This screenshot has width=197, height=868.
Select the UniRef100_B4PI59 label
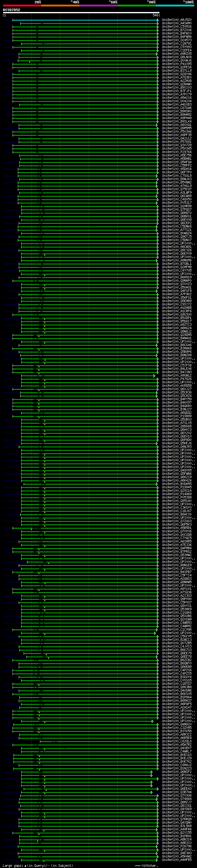(x=177, y=399)
